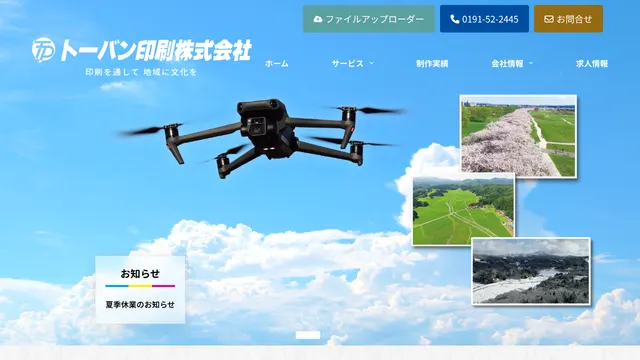Click the cloud upload icon

click(318, 19)
